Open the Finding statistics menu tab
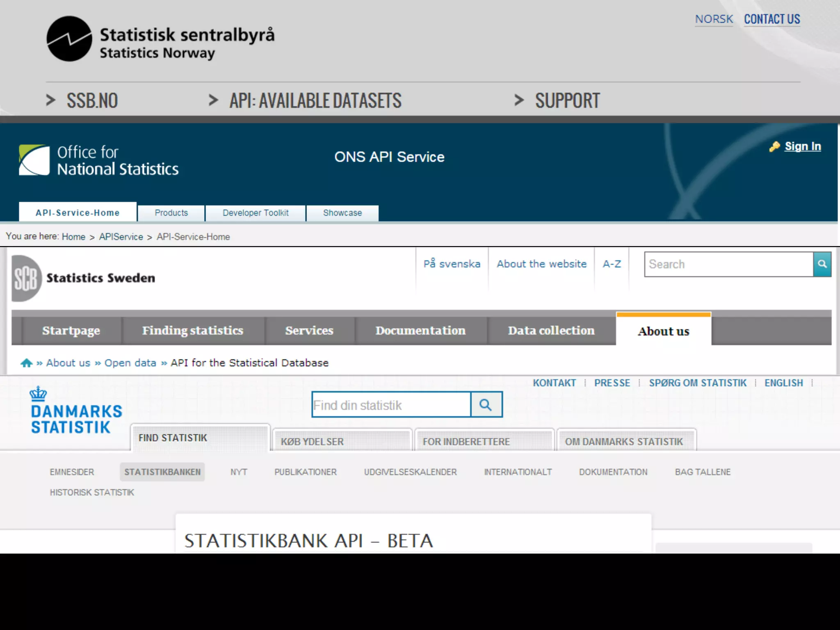Screen dimensions: 840x630 pyautogui.click(x=193, y=331)
